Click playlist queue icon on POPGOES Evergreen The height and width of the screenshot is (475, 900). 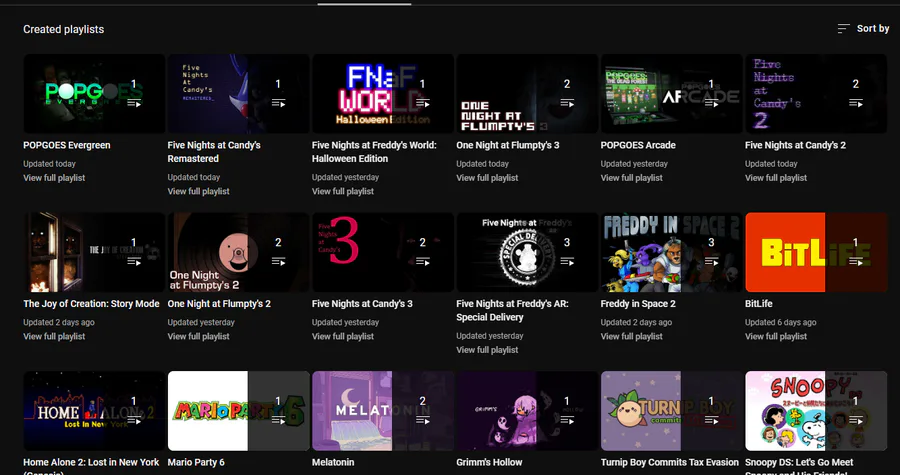click(134, 103)
